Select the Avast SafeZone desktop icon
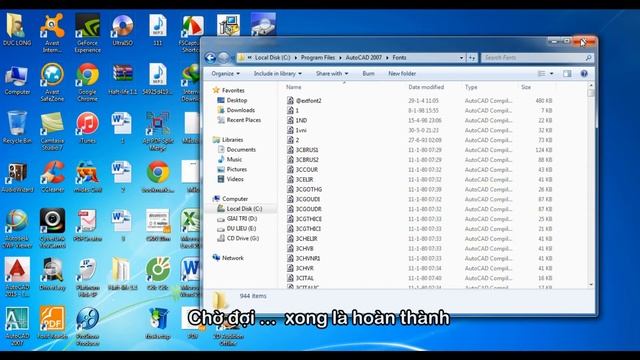The image size is (640, 360). click(x=52, y=82)
